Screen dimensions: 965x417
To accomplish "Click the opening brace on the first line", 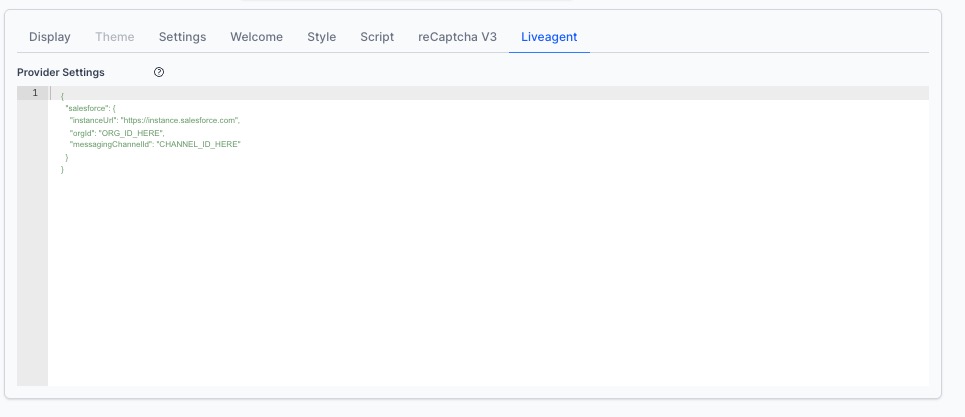I will pyautogui.click(x=62, y=96).
